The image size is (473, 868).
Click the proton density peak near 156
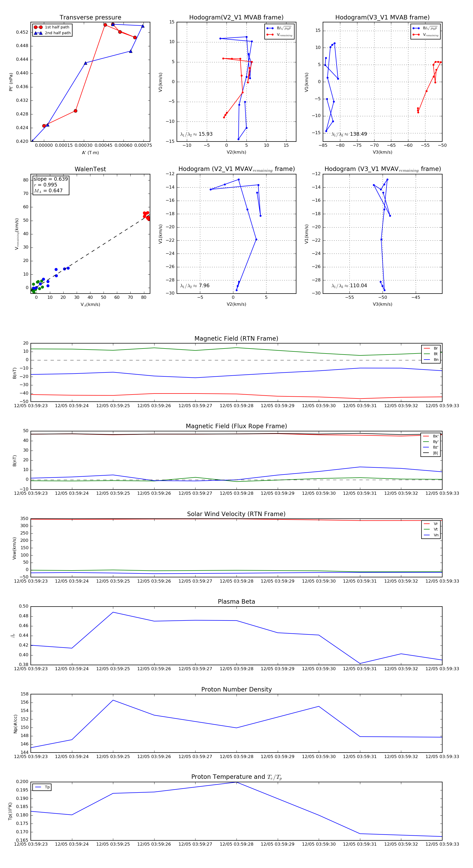pyautogui.click(x=113, y=700)
